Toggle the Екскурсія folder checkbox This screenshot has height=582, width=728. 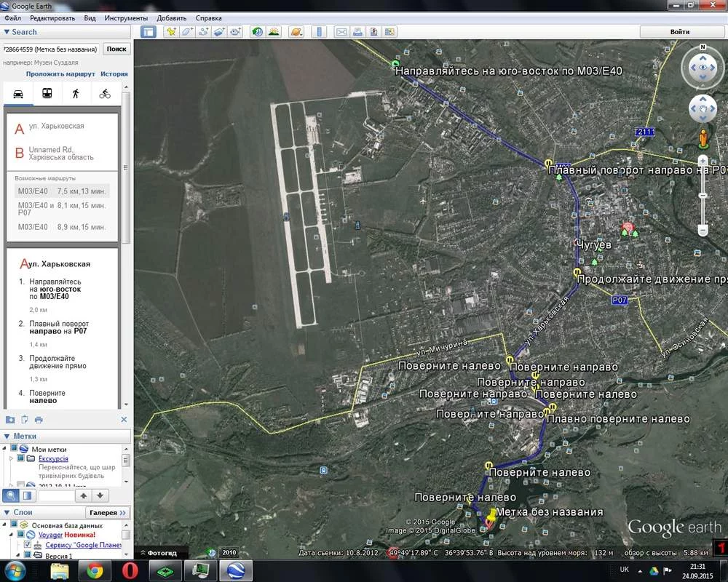point(22,459)
